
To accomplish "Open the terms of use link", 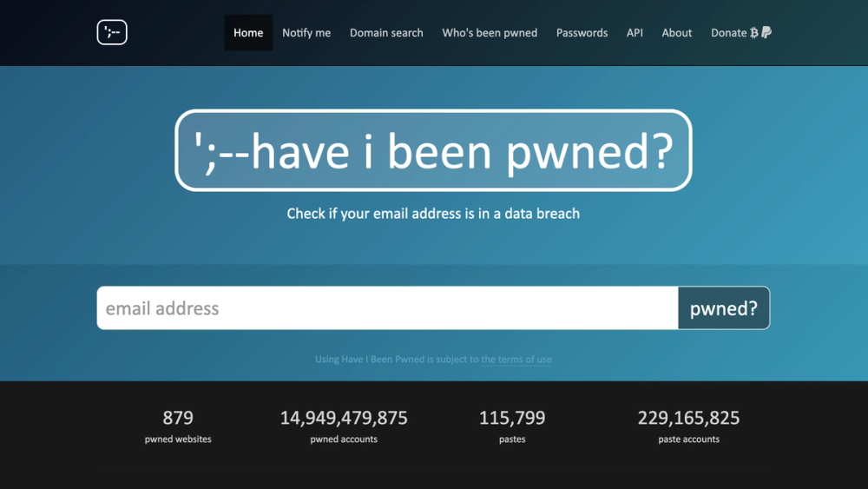I will pos(516,359).
